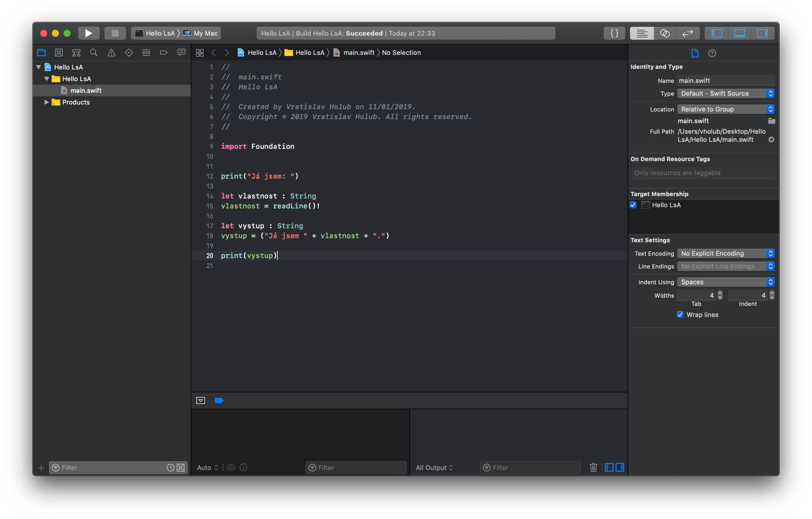
Task: Open the Indent Using Spaces dropdown
Action: [725, 282]
